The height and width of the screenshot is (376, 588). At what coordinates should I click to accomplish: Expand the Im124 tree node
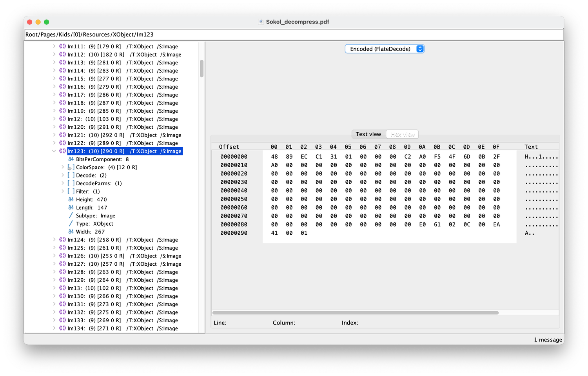[54, 239]
